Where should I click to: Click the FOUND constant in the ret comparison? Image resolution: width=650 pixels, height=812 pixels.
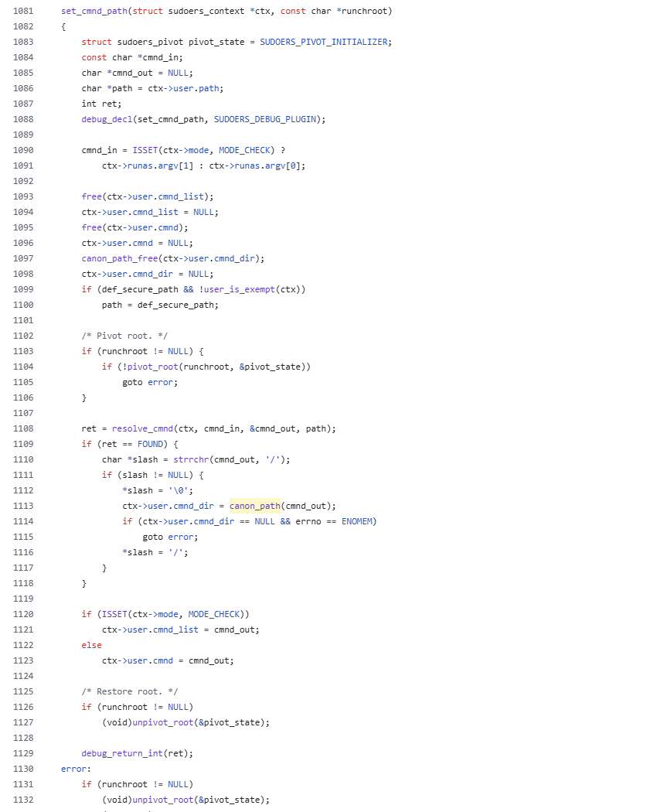coord(150,445)
